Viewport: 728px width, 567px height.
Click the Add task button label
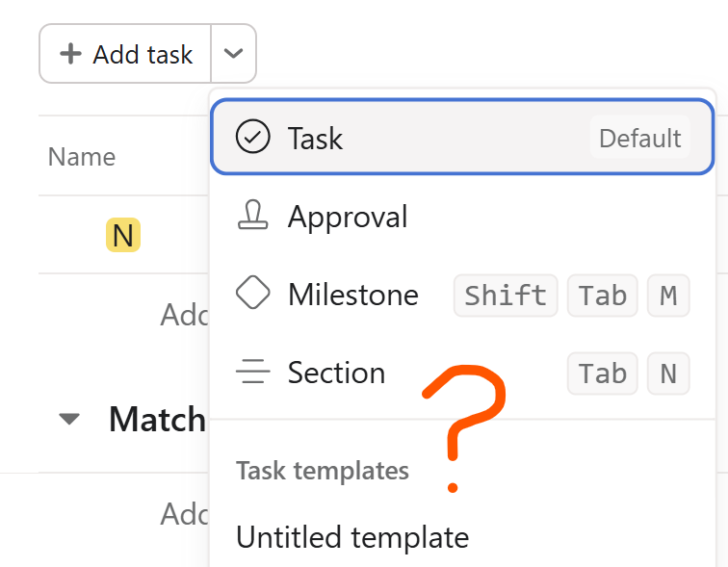point(143,54)
